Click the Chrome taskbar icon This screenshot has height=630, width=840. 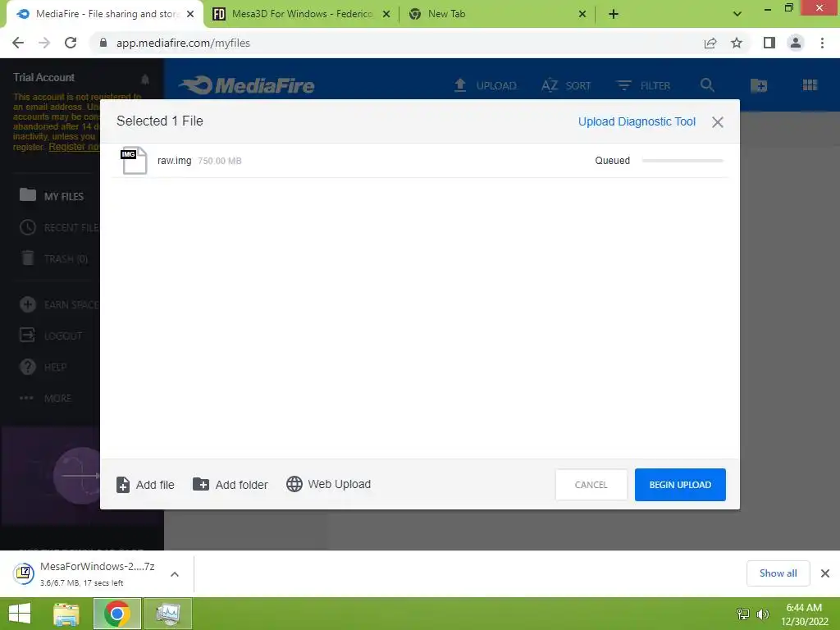pyautogui.click(x=117, y=614)
